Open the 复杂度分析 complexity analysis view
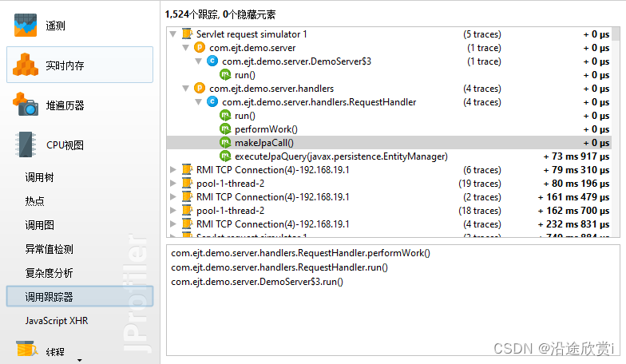Image resolution: width=626 pixels, height=364 pixels. (x=50, y=273)
